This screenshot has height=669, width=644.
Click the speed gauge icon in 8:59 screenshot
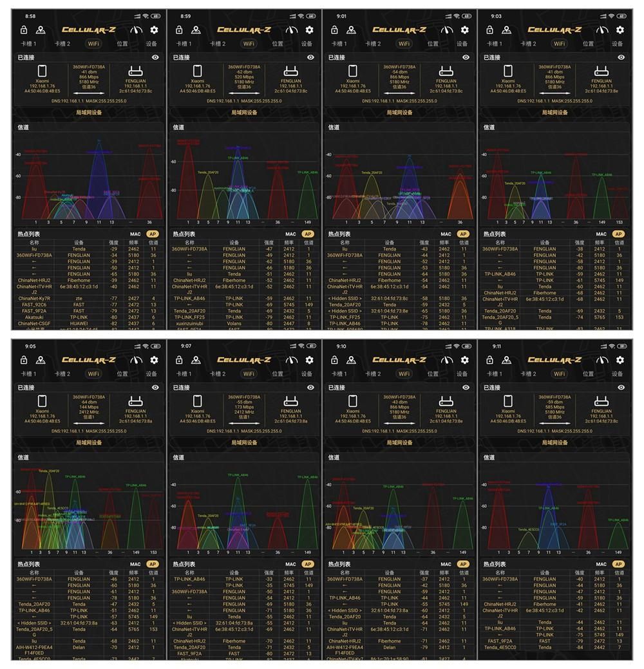click(292, 30)
